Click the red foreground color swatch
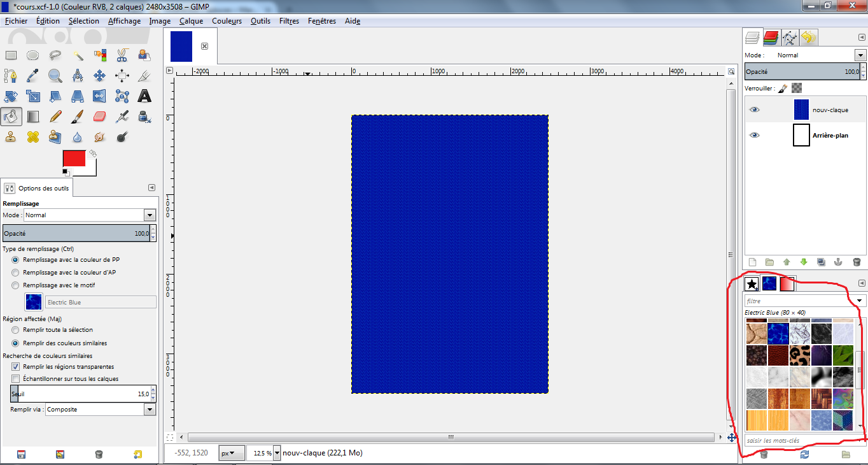868x465 pixels. coord(74,159)
